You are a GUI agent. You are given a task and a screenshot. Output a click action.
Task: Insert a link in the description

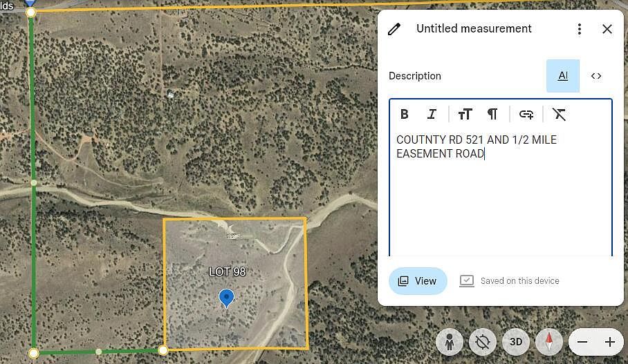pos(526,115)
